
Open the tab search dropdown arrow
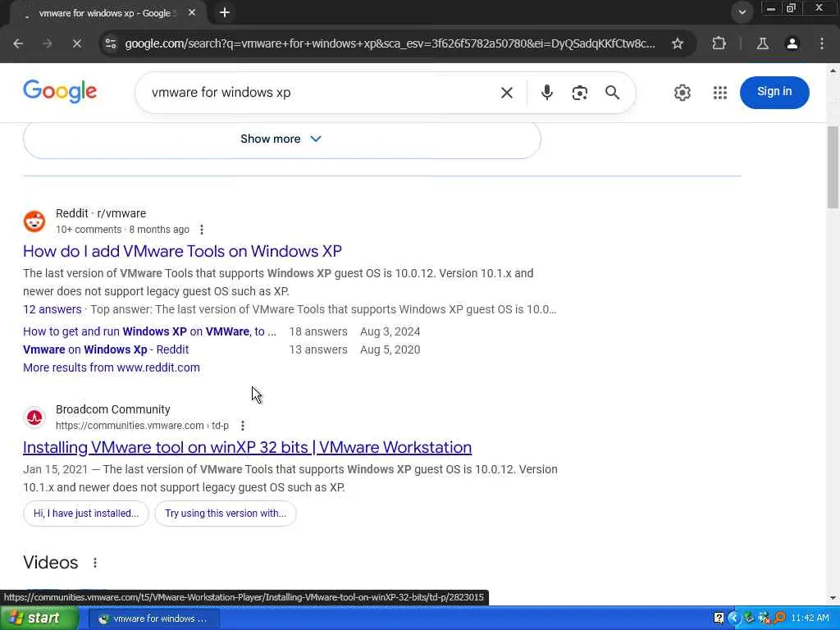742,12
